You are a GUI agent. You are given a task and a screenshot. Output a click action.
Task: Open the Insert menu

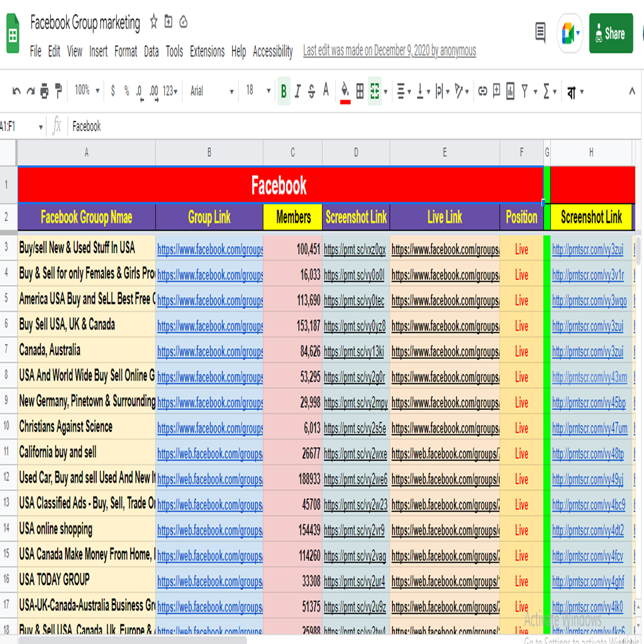(x=98, y=52)
